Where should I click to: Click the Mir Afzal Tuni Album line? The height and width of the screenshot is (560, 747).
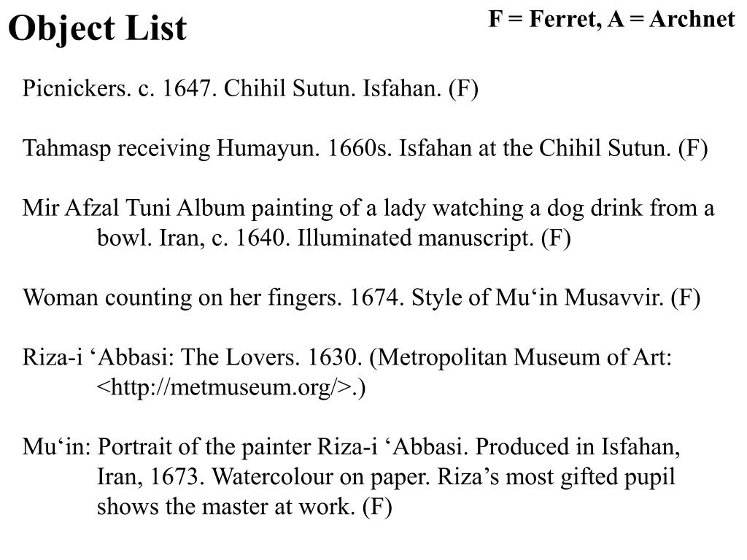pos(368,208)
